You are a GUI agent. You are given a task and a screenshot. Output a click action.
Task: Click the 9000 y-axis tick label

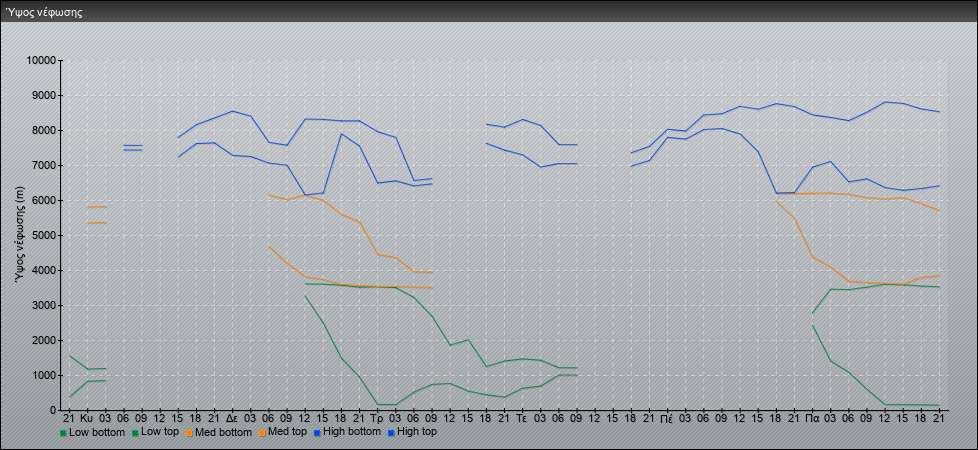point(44,95)
